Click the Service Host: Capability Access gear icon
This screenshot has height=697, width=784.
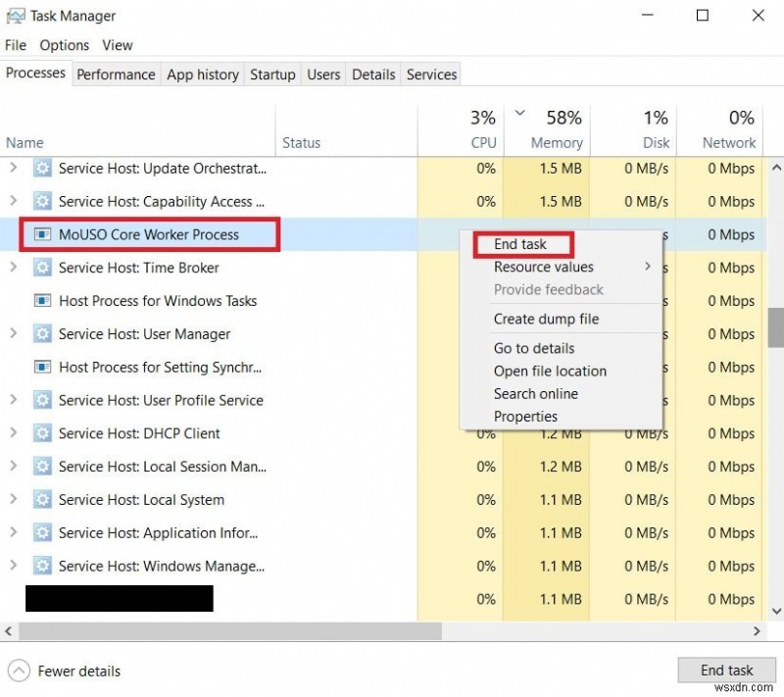pyautogui.click(x=41, y=202)
